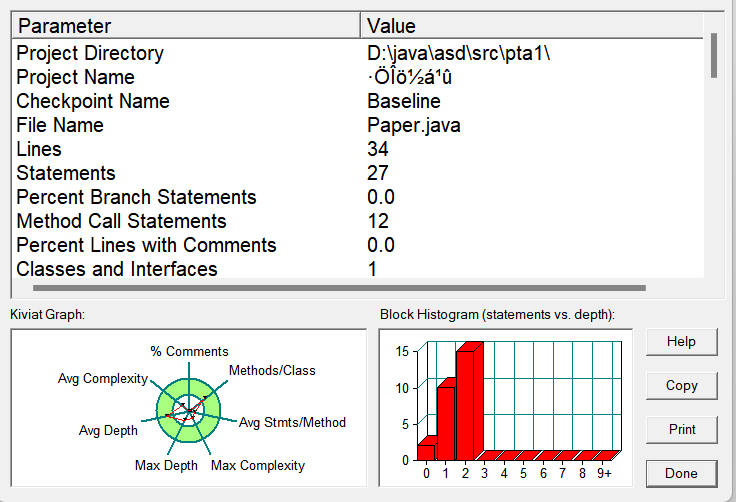Select the Percent Lines with Comments row
736x502 pixels.
click(x=146, y=245)
